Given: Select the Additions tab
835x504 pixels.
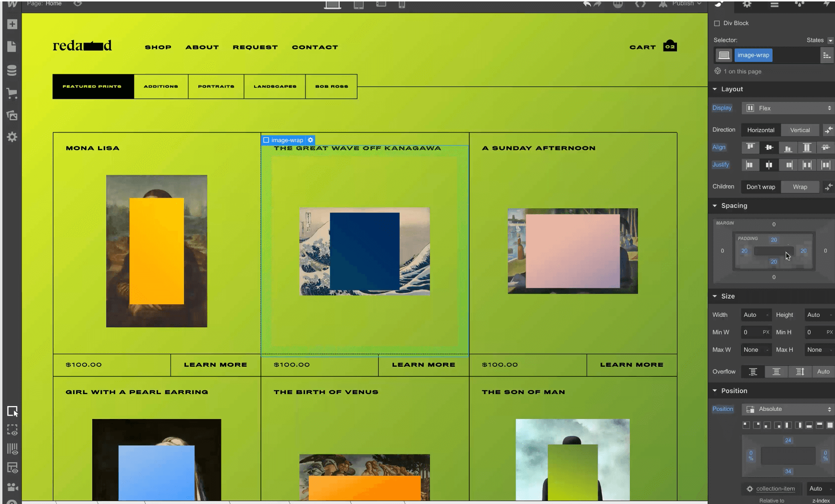Looking at the screenshot, I should point(161,86).
